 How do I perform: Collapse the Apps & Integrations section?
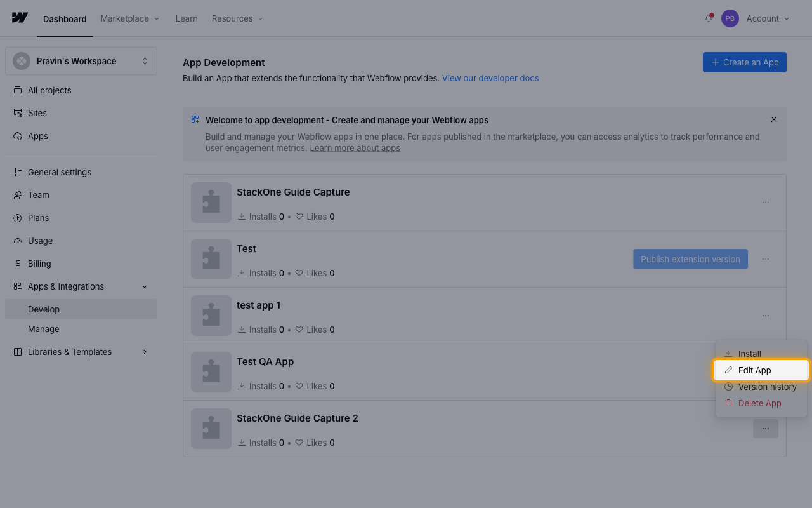point(81,286)
